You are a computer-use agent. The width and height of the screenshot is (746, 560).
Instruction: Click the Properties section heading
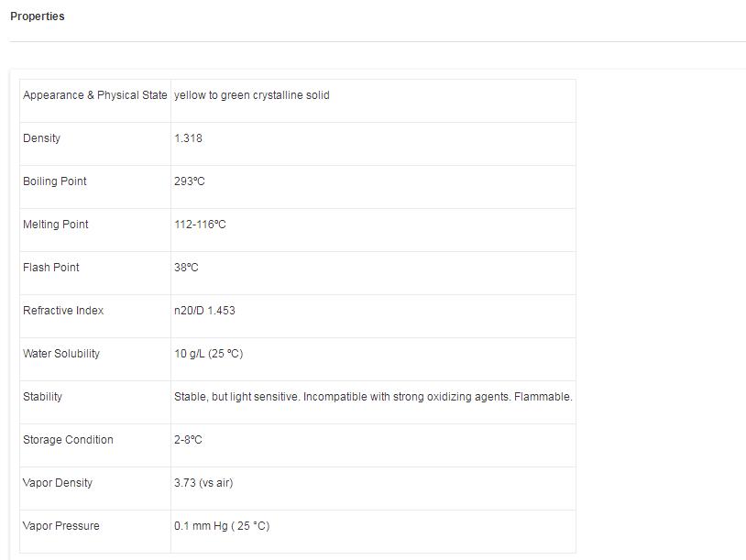tap(38, 16)
